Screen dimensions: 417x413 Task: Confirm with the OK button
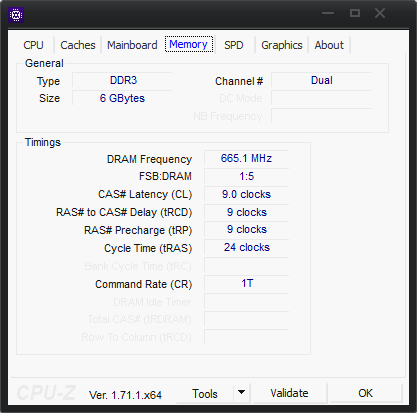365,393
